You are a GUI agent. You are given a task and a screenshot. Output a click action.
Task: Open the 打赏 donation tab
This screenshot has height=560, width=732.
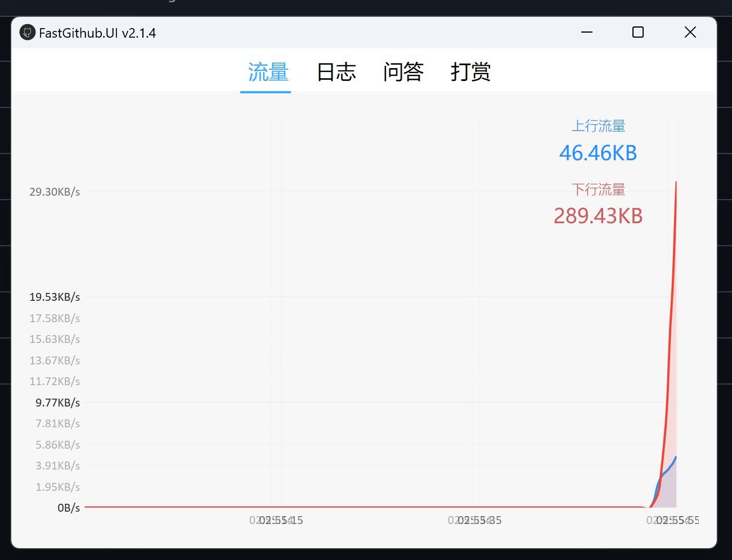pos(470,72)
